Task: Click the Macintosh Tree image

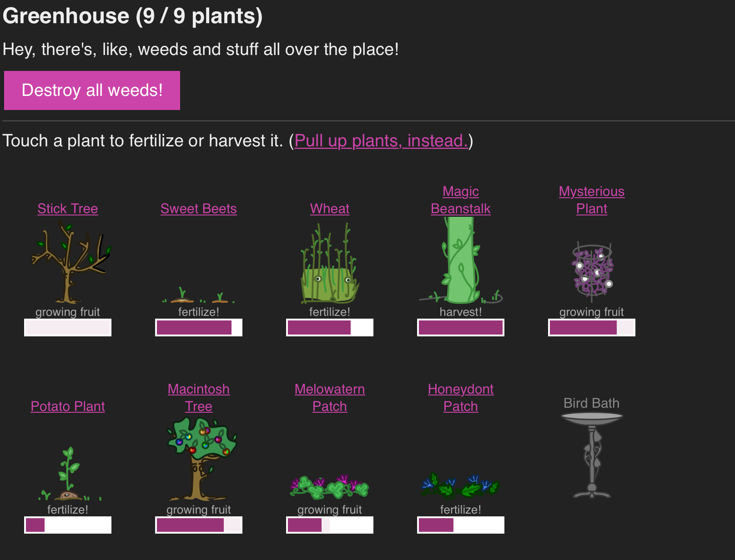Action: tap(199, 458)
